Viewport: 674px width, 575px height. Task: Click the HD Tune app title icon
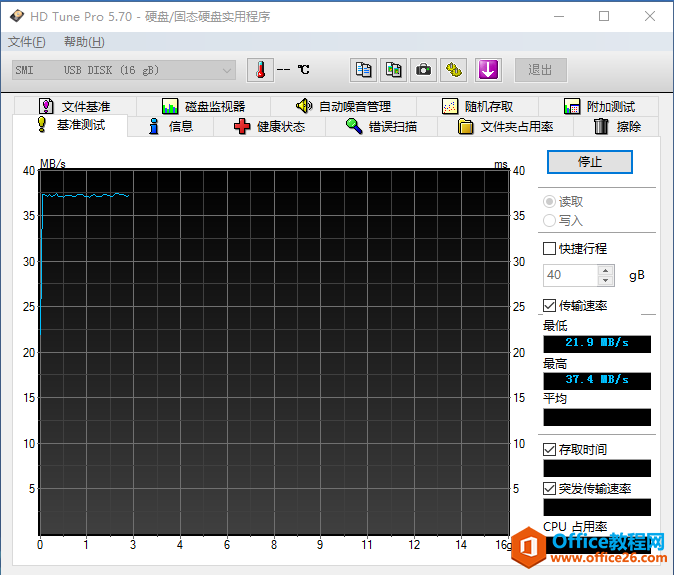17,16
